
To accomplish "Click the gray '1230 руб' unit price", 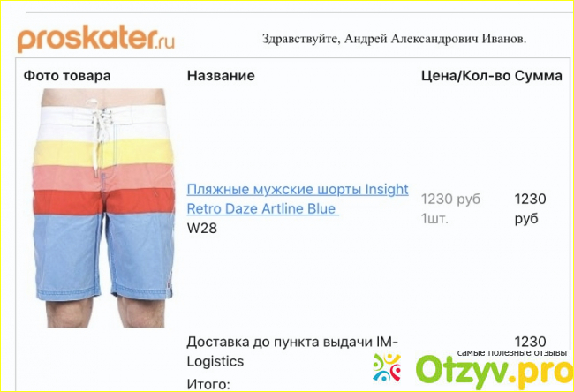I will tap(450, 200).
